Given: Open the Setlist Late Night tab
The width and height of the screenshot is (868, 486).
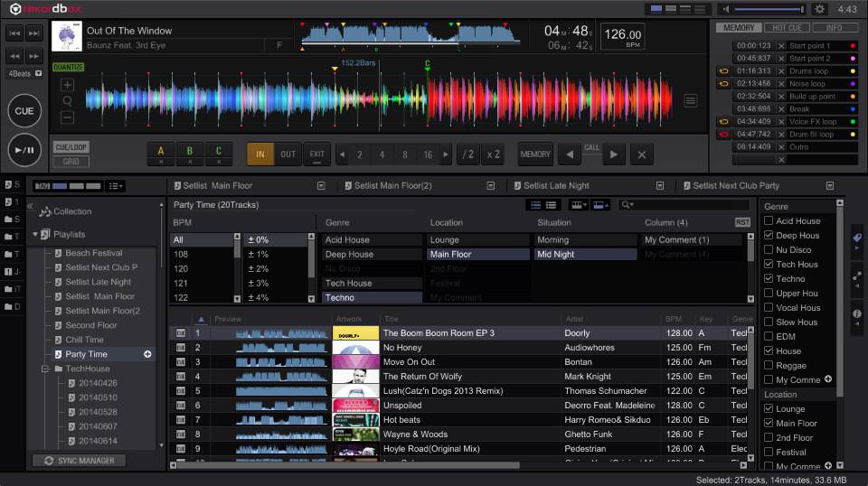Looking at the screenshot, I should (x=555, y=185).
